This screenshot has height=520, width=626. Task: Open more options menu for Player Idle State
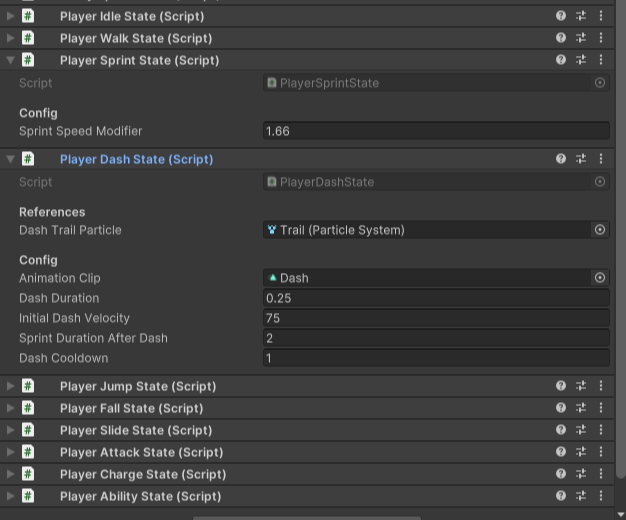[601, 16]
